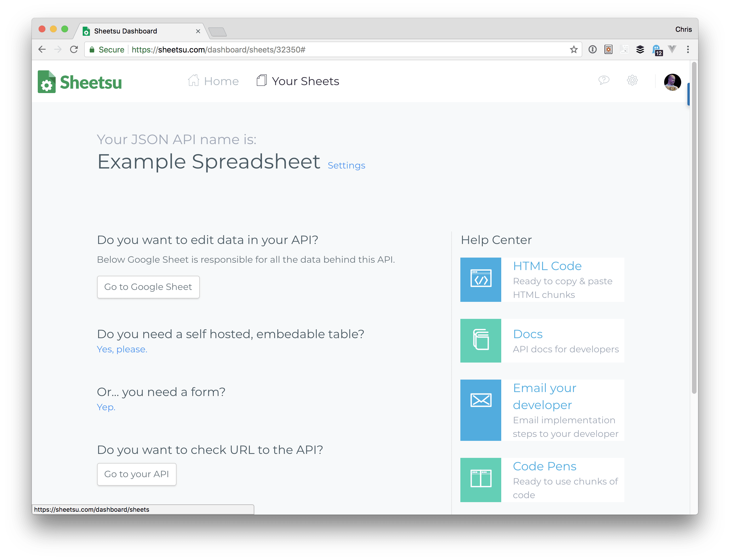
Task: Reload the page with refresh icon
Action: click(74, 49)
